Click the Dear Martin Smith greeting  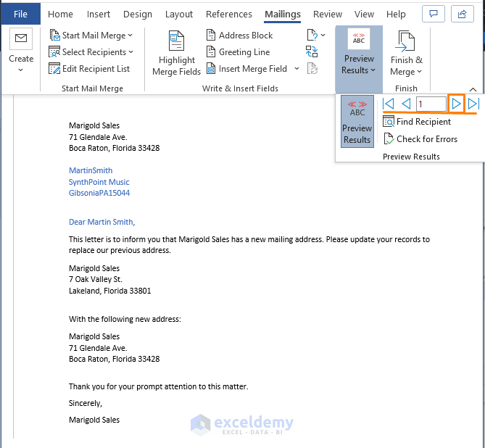(x=101, y=222)
